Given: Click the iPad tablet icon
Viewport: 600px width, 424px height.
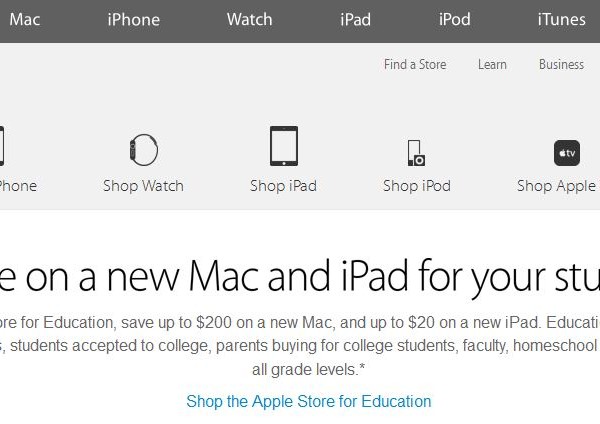Looking at the screenshot, I should coord(284,146).
